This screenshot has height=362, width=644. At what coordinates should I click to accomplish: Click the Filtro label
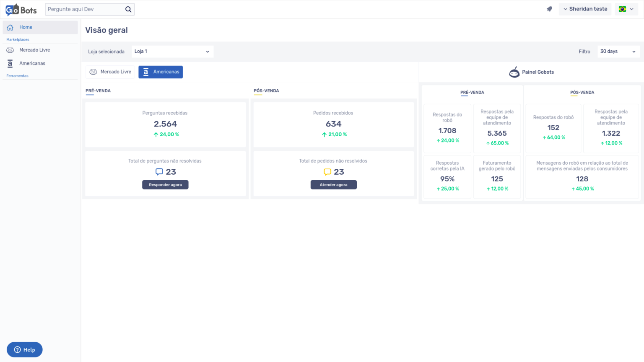[x=584, y=52]
